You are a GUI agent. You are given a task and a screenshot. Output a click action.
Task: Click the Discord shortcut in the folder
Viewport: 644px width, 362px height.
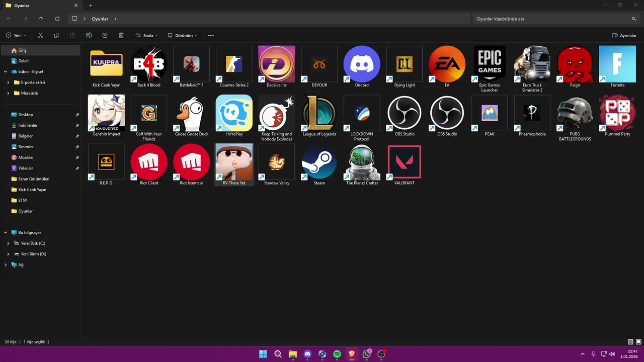[362, 64]
